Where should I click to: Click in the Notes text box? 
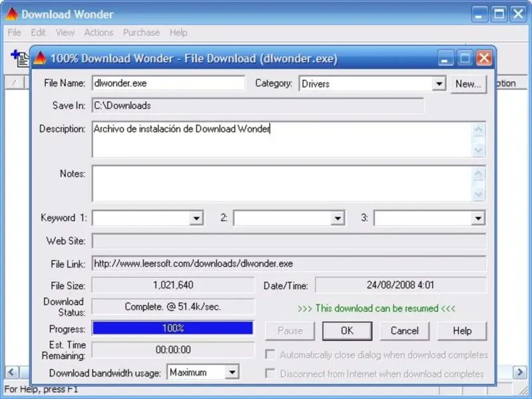tap(282, 184)
